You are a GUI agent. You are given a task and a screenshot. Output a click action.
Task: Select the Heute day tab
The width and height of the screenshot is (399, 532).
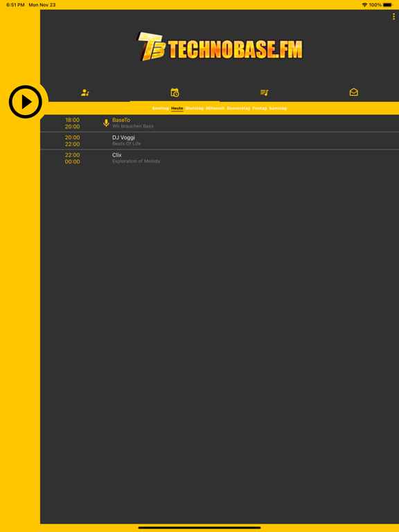[177, 108]
